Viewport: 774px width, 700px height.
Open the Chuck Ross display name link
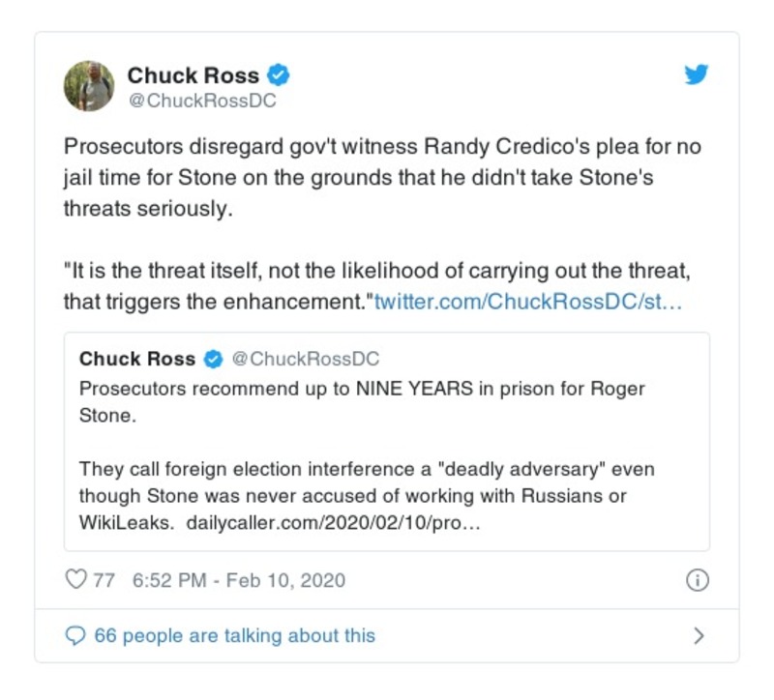tap(194, 74)
